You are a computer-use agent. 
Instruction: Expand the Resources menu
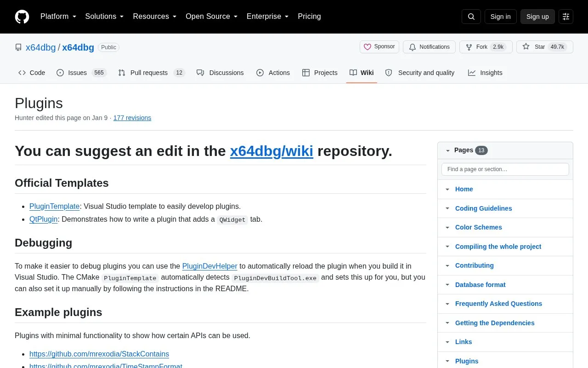(x=155, y=17)
